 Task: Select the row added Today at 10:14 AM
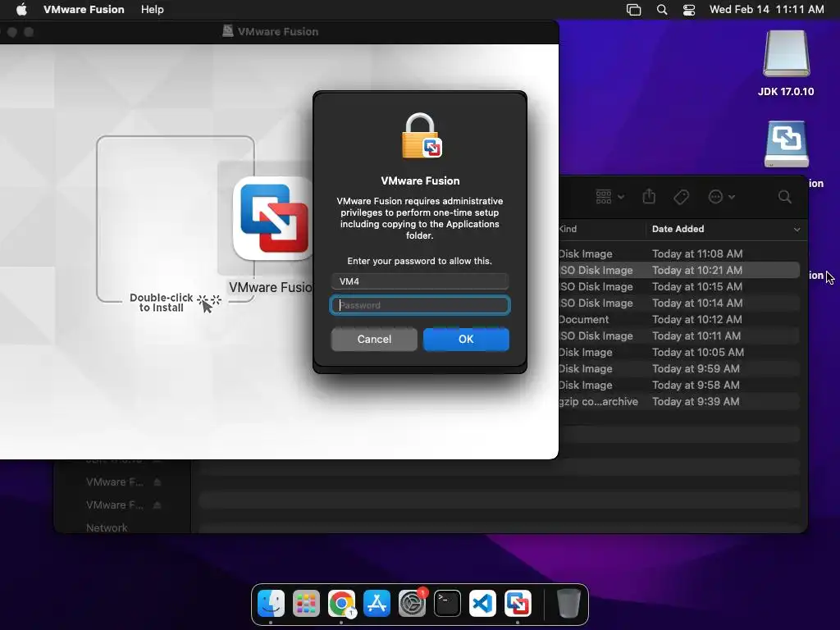pos(679,304)
